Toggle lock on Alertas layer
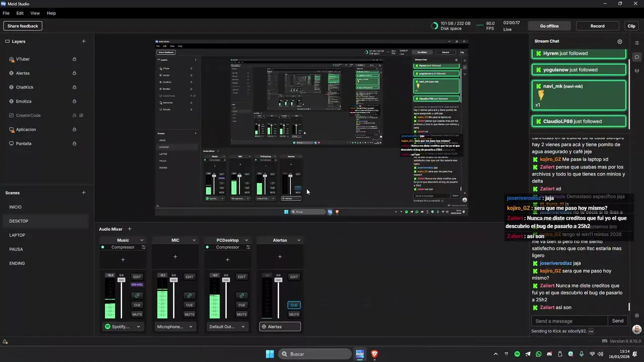Screen dimensions: 644x362 74,73
